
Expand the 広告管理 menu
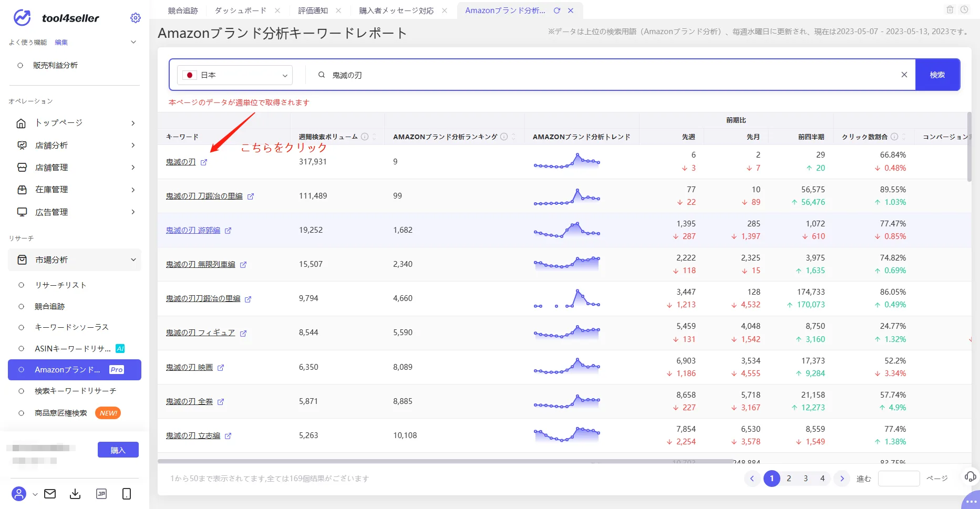tap(75, 212)
